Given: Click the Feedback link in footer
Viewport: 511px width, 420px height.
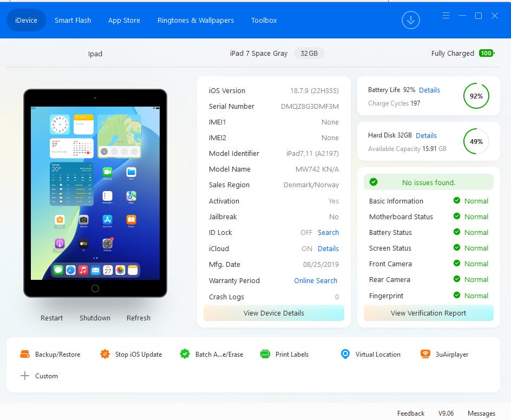Looking at the screenshot, I should coord(411,413).
